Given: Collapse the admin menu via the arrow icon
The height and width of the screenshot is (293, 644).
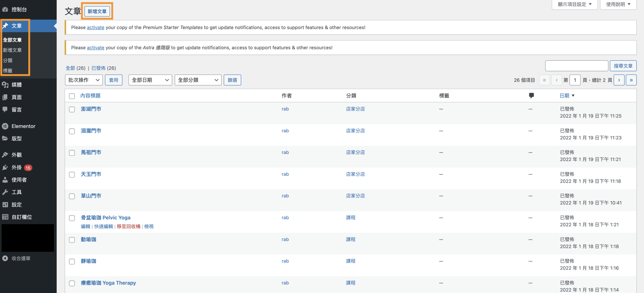Looking at the screenshot, I should (x=5, y=258).
